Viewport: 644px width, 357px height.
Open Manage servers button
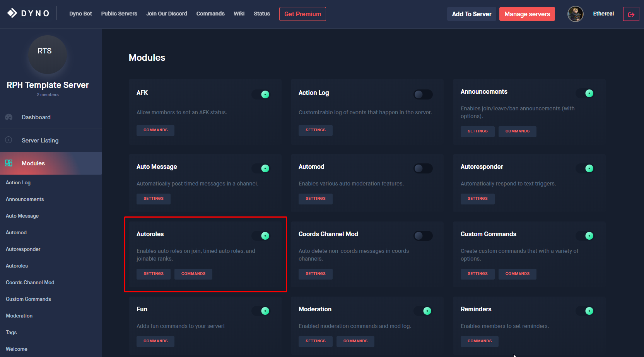click(527, 14)
